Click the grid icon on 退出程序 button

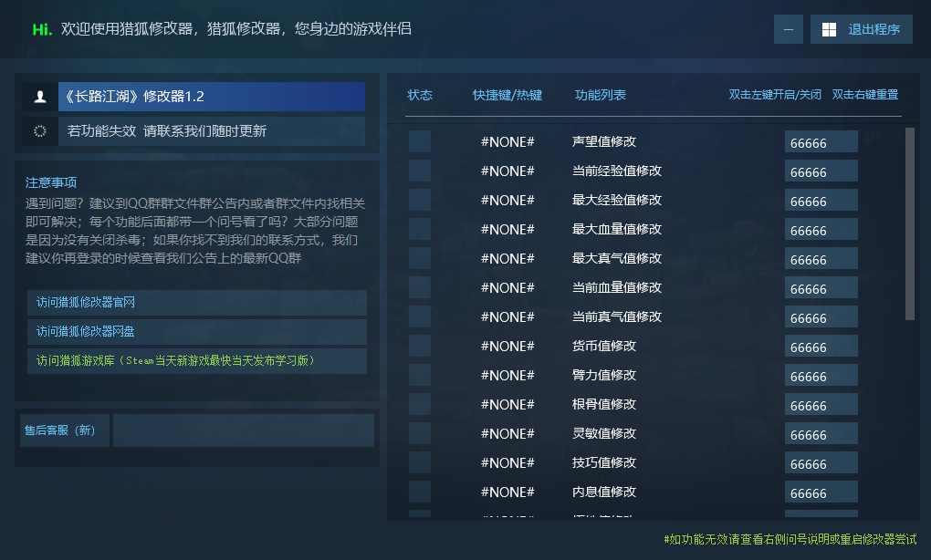point(829,30)
